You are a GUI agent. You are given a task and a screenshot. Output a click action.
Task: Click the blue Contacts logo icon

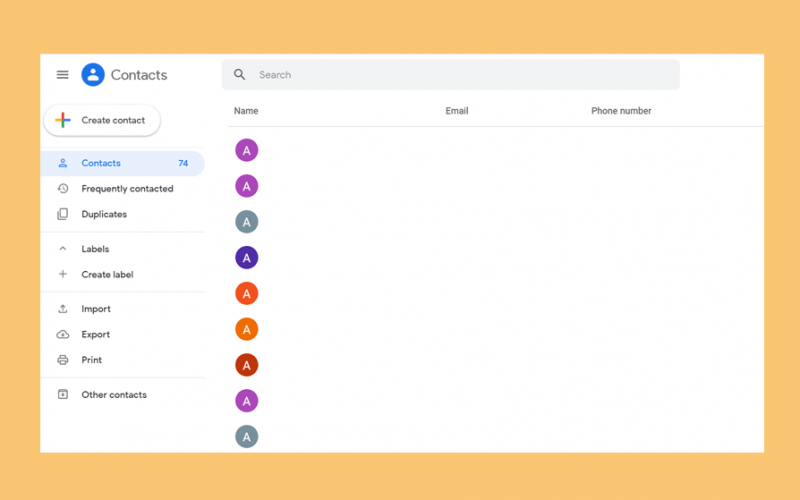(x=93, y=74)
